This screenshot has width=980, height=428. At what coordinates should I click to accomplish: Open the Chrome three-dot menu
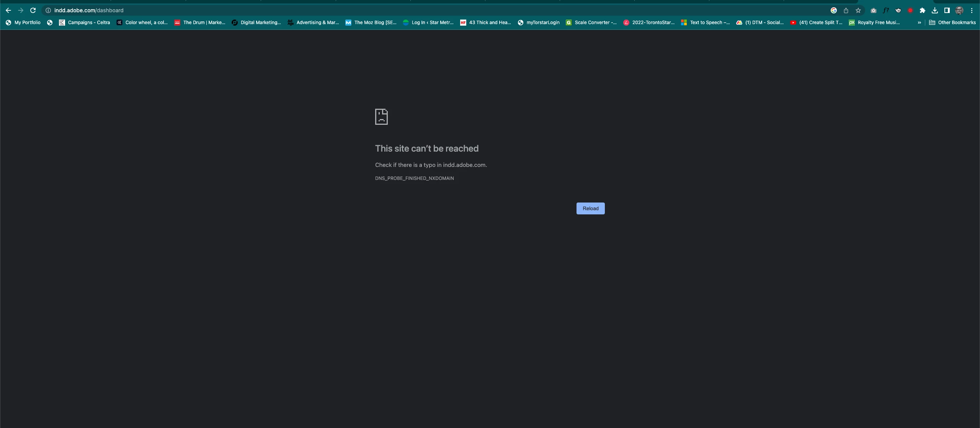972,10
